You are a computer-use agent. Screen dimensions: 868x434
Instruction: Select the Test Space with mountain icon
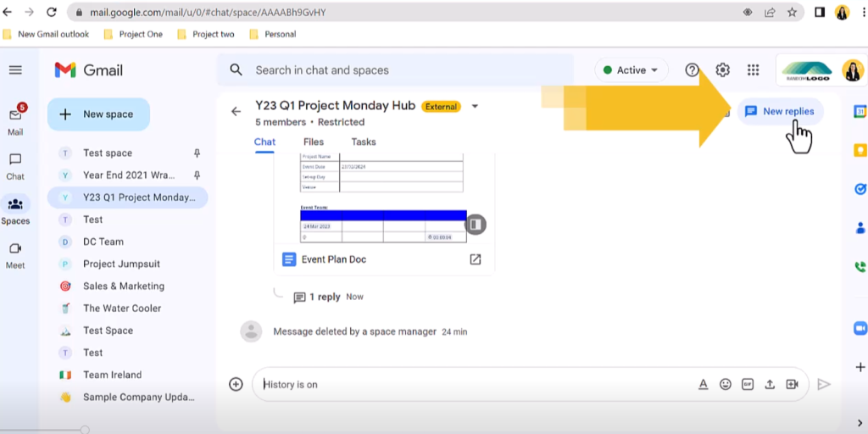(127, 331)
